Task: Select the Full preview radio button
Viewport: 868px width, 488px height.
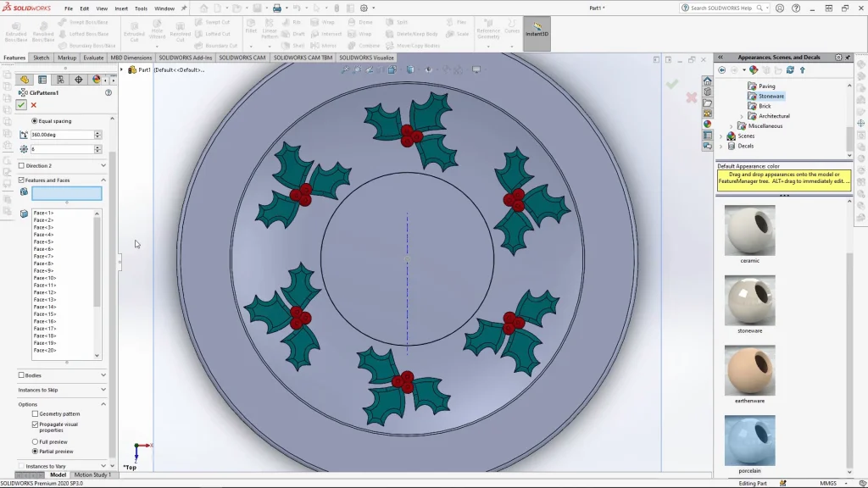Action: pos(35,442)
